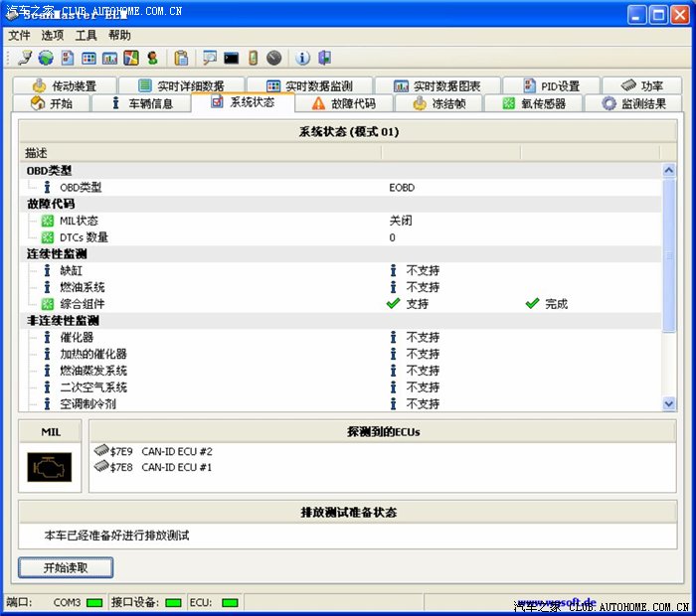Switch to the 故障代码 tab
Screen dimensions: 696x616
(343, 103)
